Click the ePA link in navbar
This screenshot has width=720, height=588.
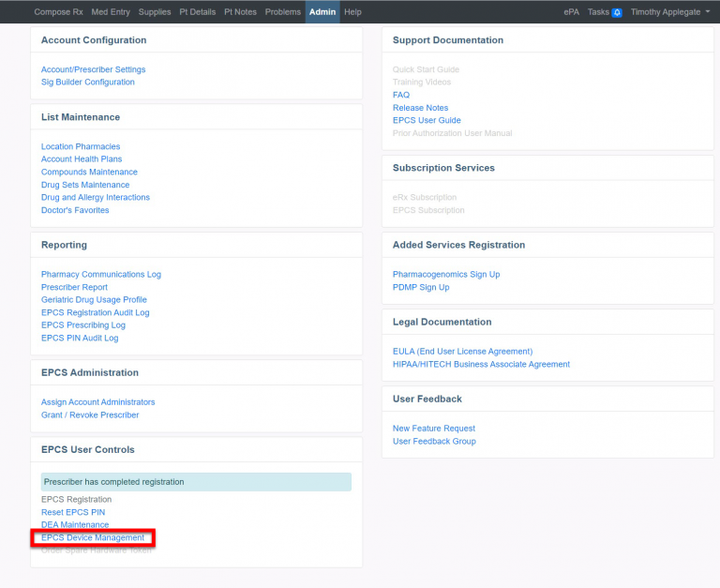click(571, 12)
